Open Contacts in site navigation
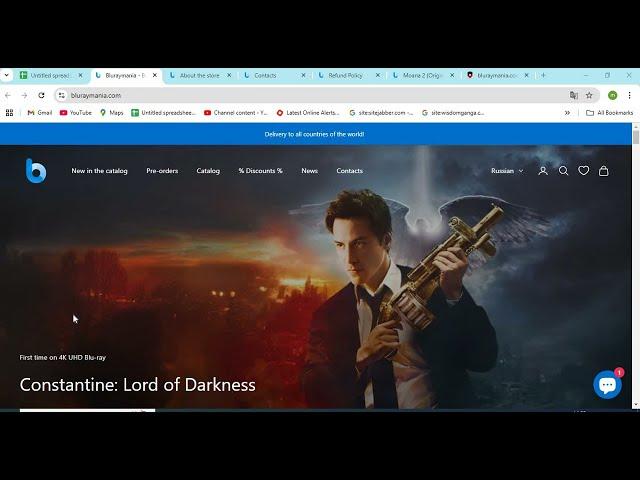Screen dimensions: 640x480 click(x=349, y=171)
